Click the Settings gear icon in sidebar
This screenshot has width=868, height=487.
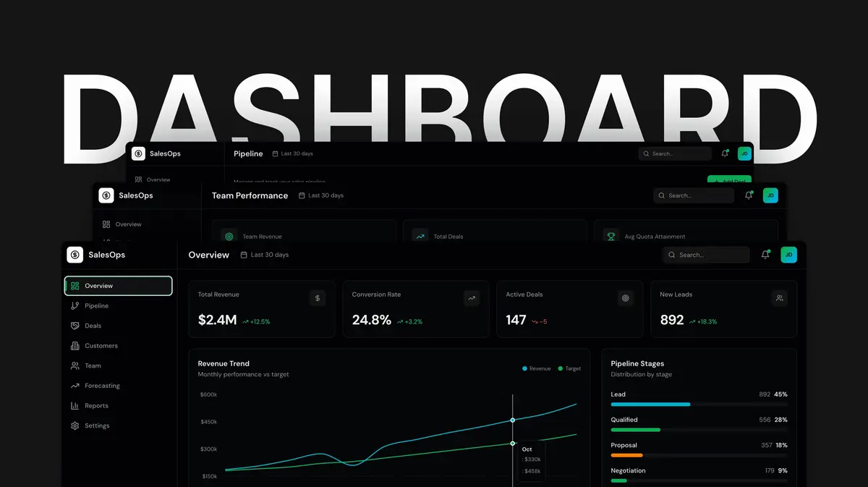(x=75, y=425)
